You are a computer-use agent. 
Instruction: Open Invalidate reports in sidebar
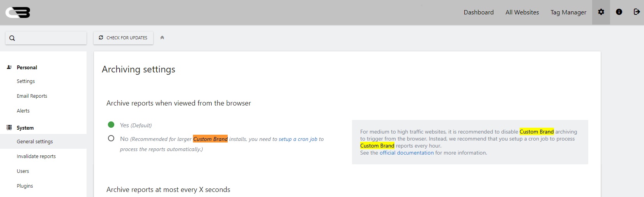click(x=36, y=156)
